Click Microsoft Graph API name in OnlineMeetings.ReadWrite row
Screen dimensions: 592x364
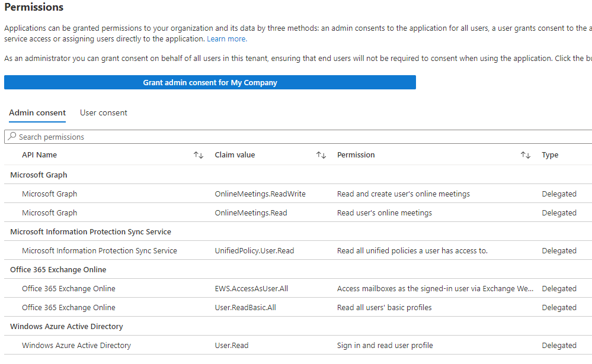click(49, 194)
